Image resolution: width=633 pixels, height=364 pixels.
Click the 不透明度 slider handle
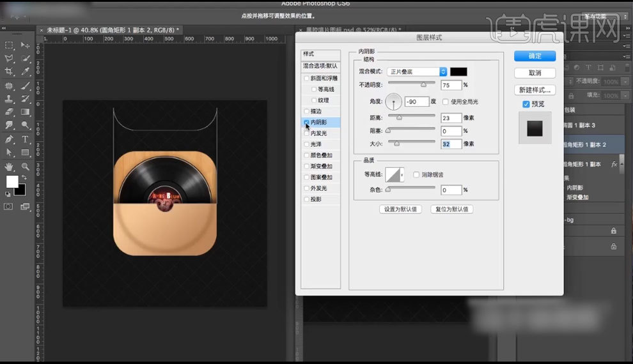(423, 84)
